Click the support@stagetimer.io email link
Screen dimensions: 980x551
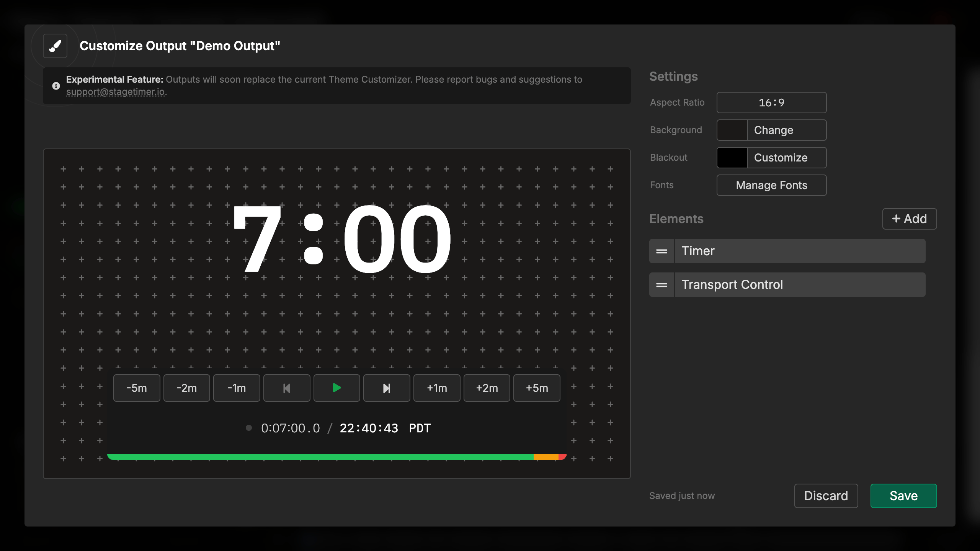coord(116,92)
